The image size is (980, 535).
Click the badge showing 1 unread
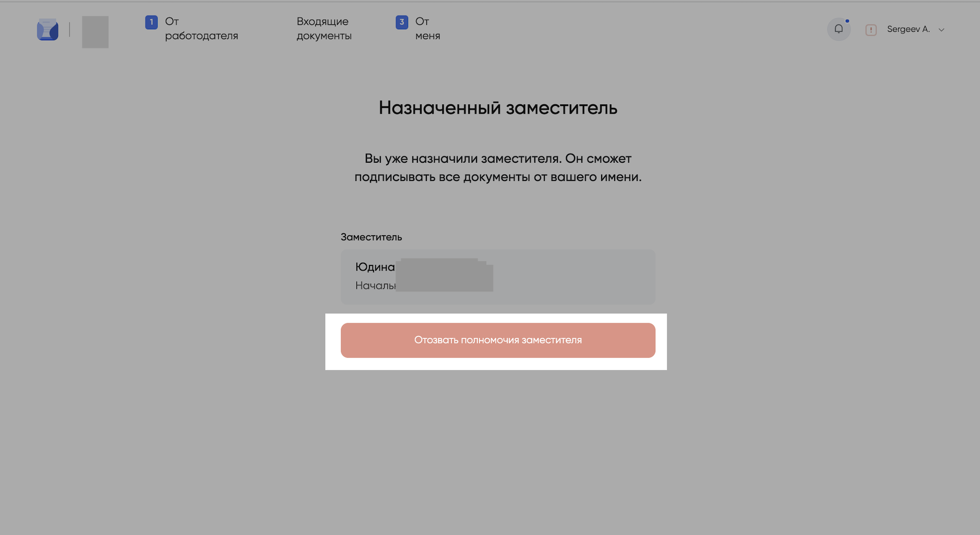[x=151, y=22]
